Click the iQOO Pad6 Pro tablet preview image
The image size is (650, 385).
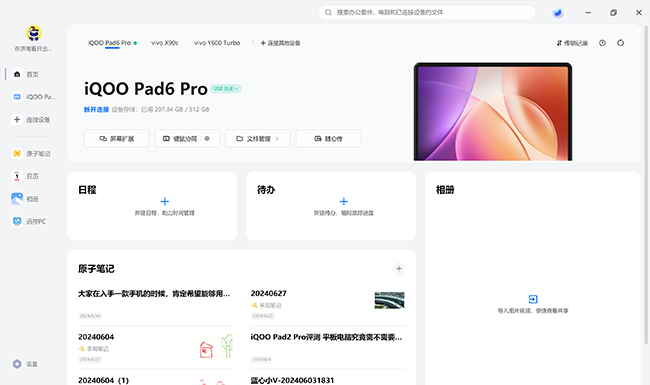[x=493, y=112]
